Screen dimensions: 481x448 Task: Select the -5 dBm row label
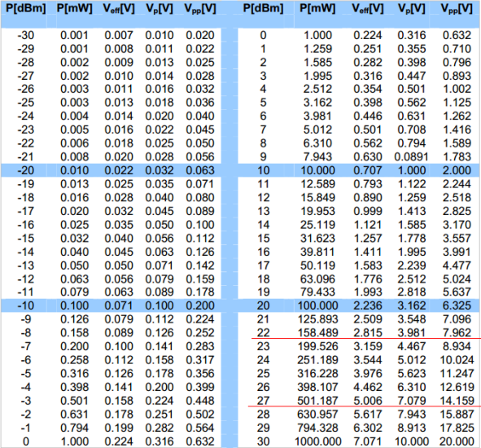(26, 374)
